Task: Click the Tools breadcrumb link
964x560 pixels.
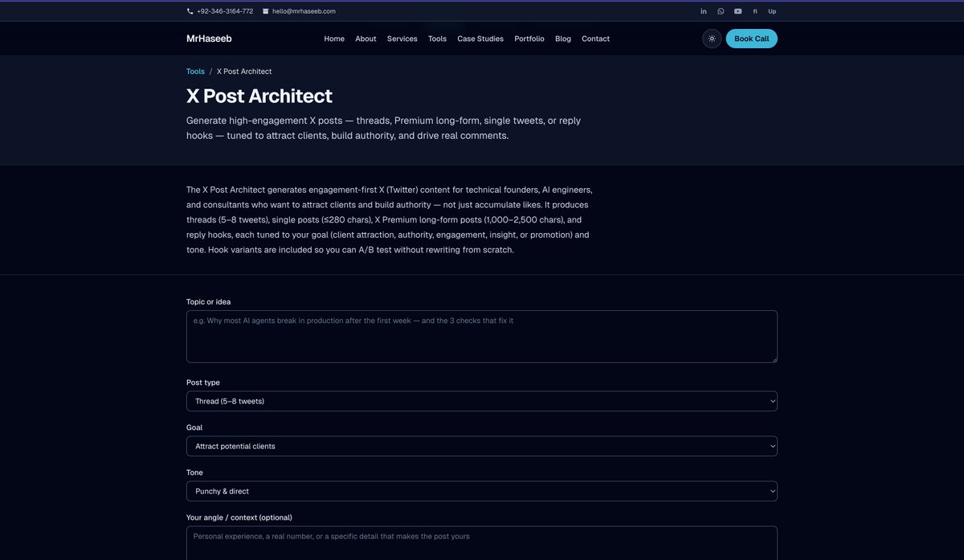Action: point(195,72)
